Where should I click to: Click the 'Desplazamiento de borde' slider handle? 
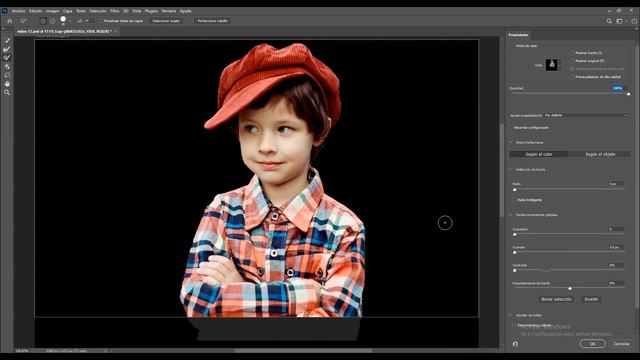point(570,289)
